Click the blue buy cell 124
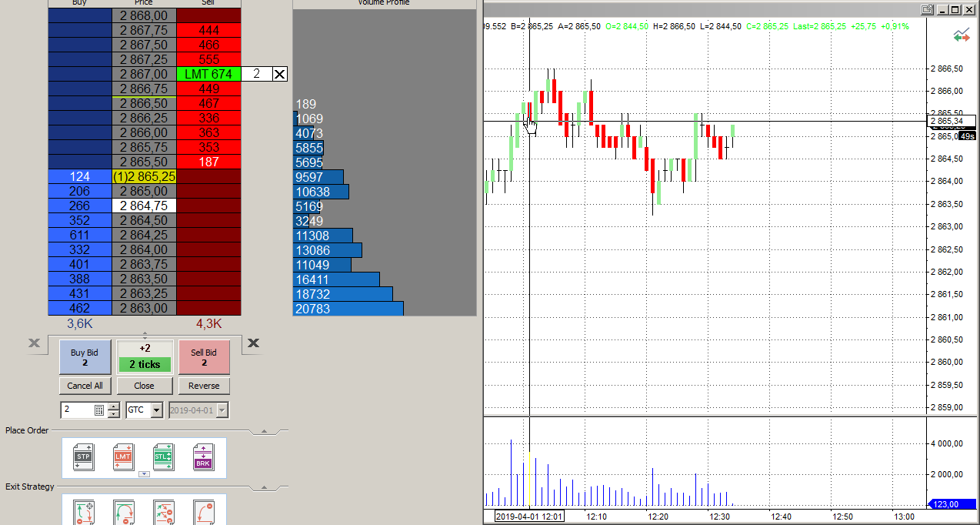Image resolution: width=980 pixels, height=525 pixels. [80, 176]
